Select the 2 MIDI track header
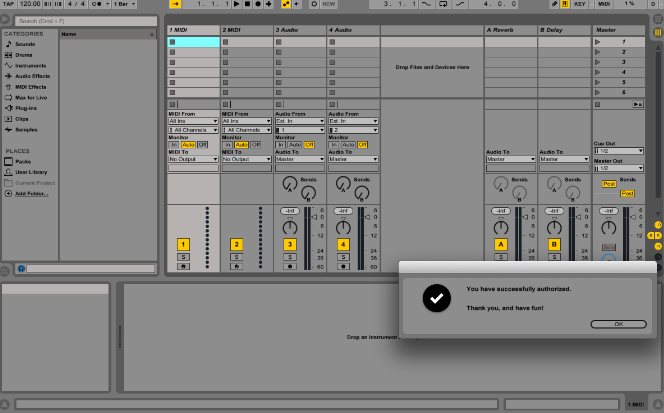This screenshot has width=664, height=413. pos(247,30)
